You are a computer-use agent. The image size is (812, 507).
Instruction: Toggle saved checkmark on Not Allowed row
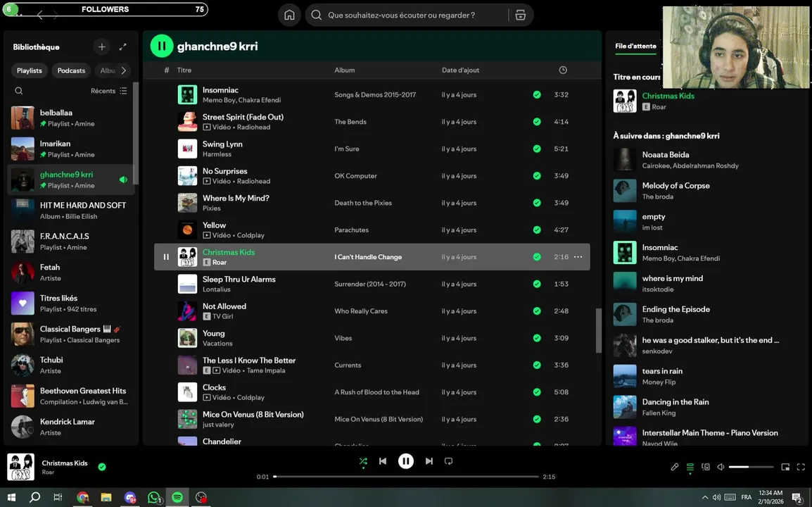[x=537, y=311]
